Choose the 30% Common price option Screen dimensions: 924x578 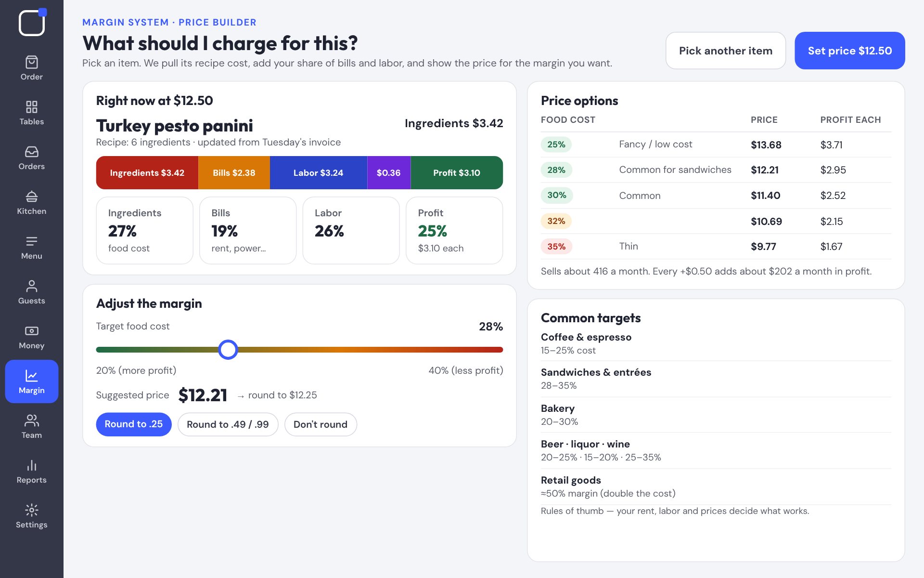coord(716,196)
